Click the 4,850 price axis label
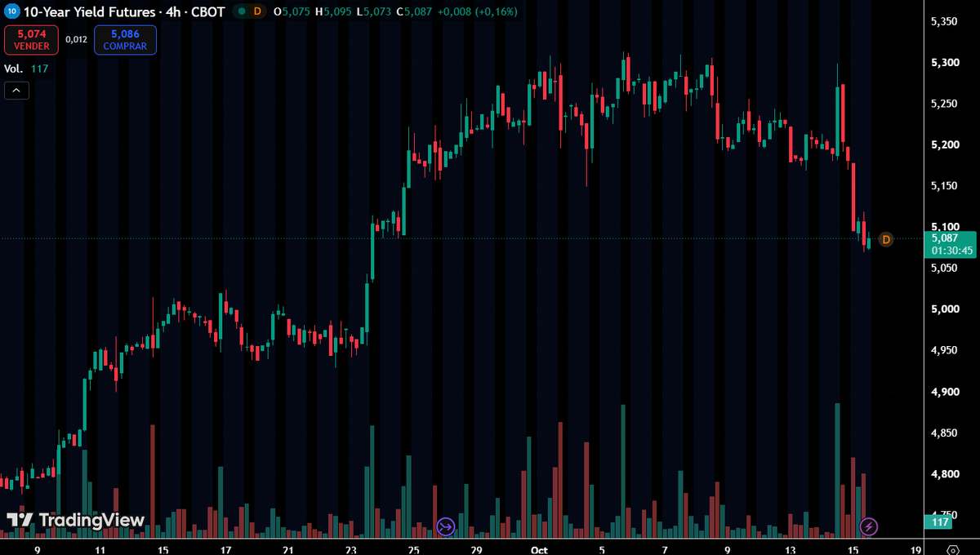Screen dimensions: 980x555 pyautogui.click(x=944, y=433)
